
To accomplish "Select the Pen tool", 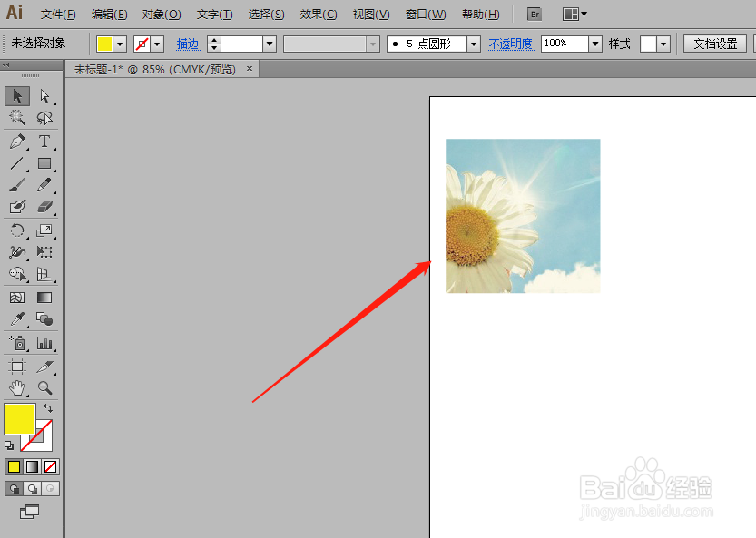I will point(17,142).
